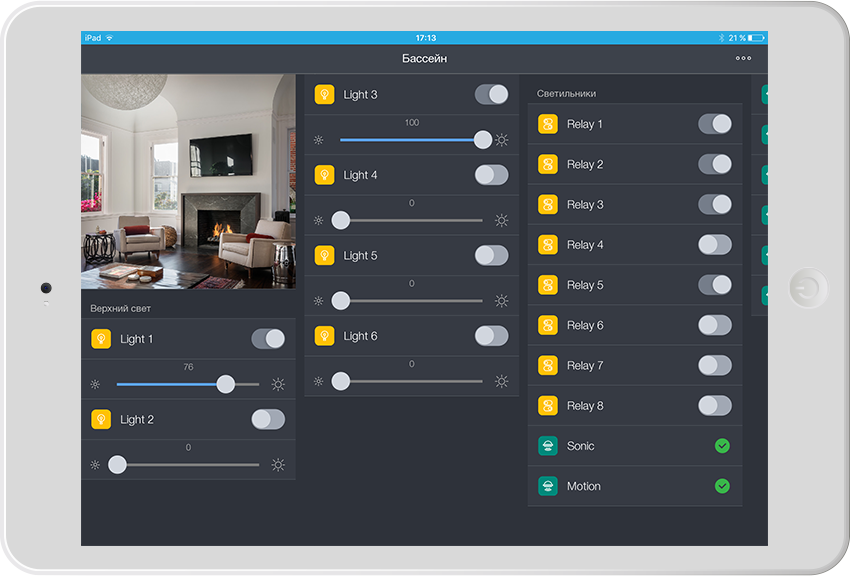
Task: Tap the Light 1 bulb icon
Action: pyautogui.click(x=101, y=339)
